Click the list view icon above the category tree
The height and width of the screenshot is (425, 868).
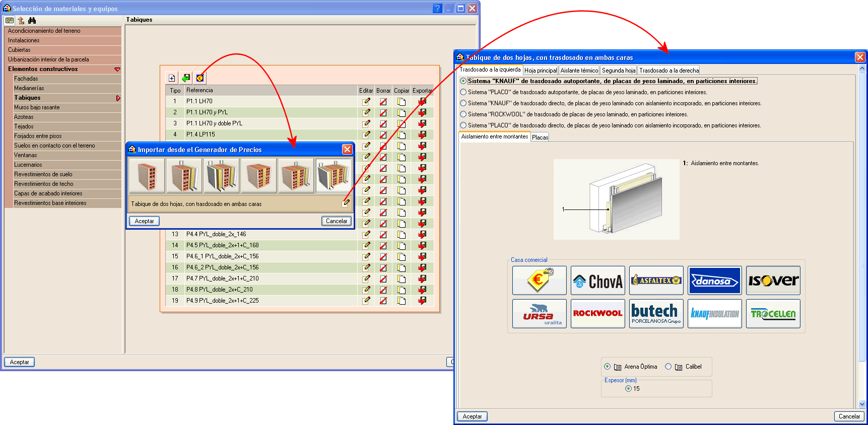click(10, 21)
